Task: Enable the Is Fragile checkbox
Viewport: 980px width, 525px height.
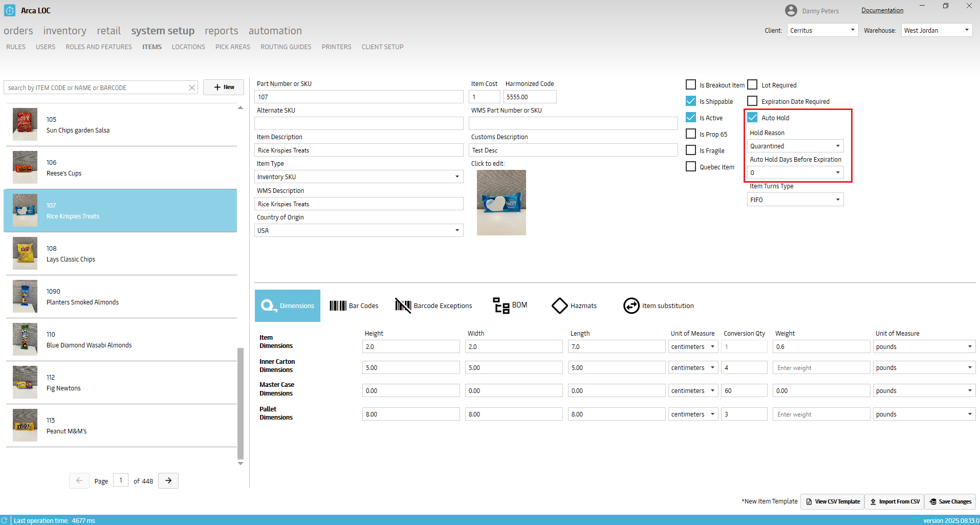Action: [x=691, y=150]
